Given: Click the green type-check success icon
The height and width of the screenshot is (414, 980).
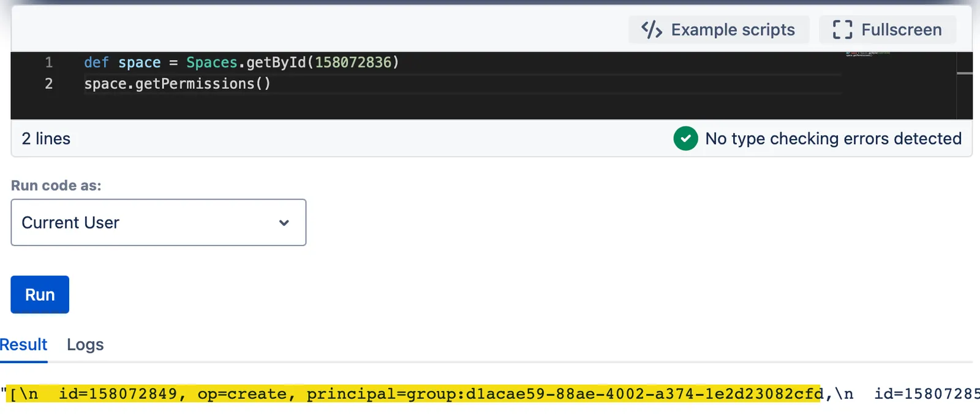Looking at the screenshot, I should click(686, 138).
